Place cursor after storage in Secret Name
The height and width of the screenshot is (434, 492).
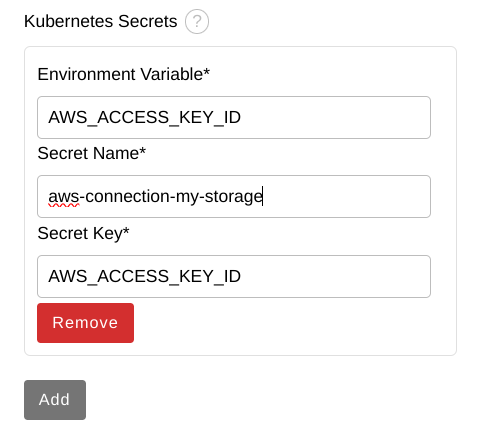(263, 196)
